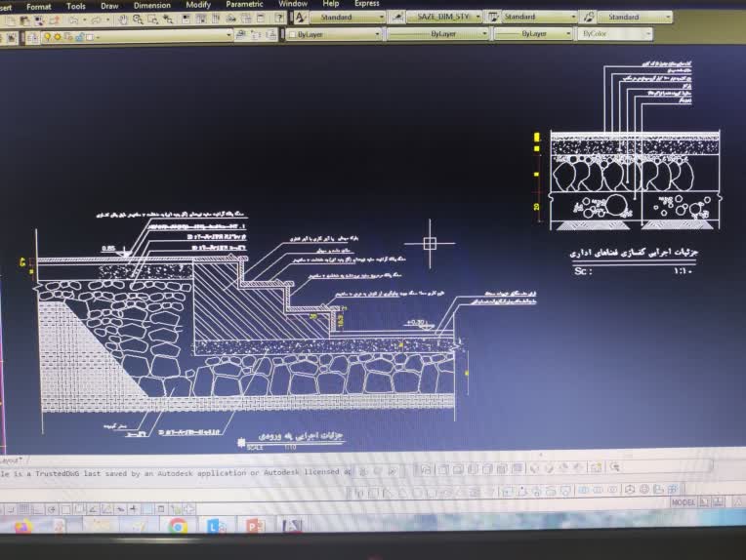Open the Multileader Style manager icon
746x560 pixels.
(x=589, y=17)
